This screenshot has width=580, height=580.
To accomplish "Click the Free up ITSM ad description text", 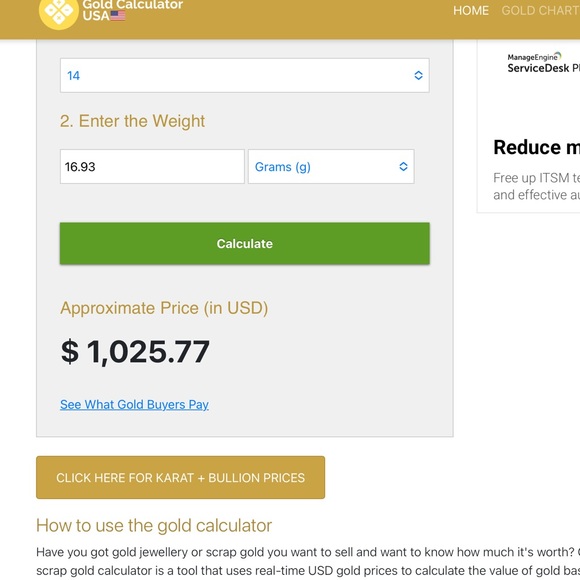I will [536, 186].
